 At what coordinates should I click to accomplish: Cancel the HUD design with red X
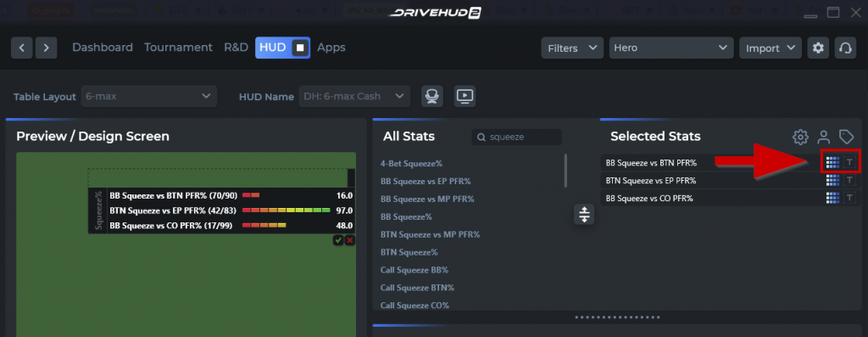point(350,240)
